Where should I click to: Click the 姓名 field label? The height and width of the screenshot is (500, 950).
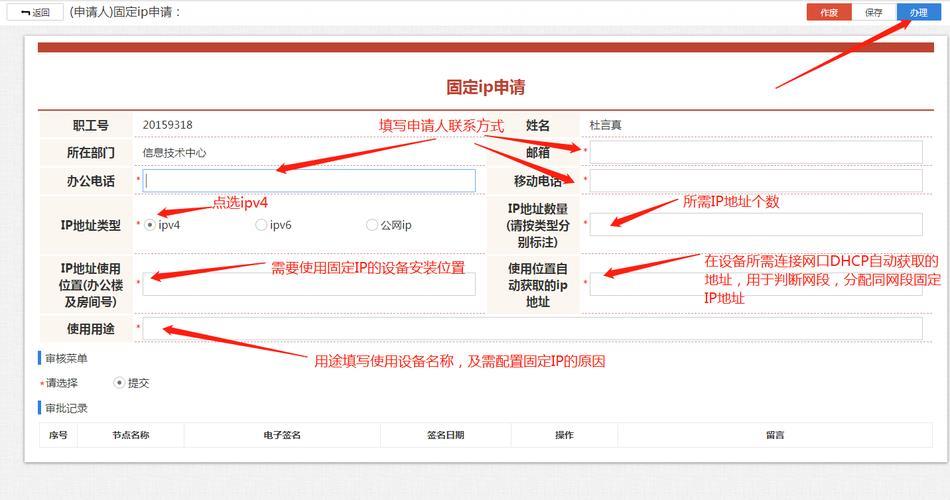click(x=537, y=125)
